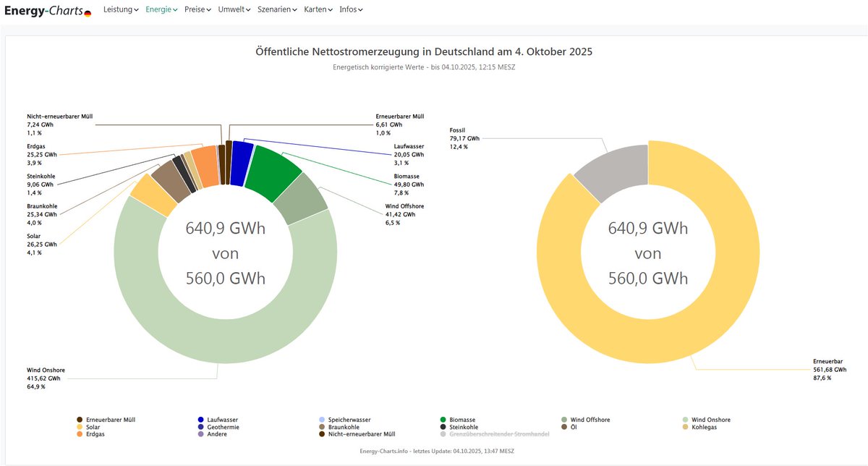Click the right donut center 640,9 GWh text

pyautogui.click(x=648, y=229)
